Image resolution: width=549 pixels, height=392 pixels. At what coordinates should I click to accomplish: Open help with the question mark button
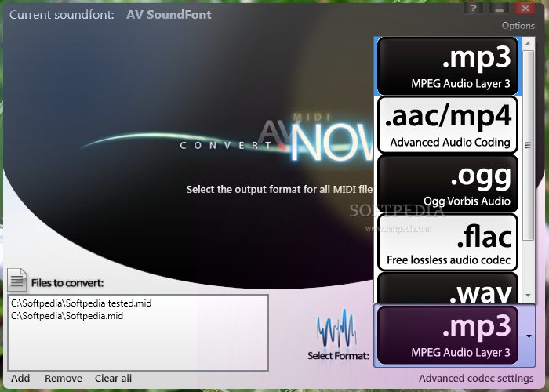473,8
